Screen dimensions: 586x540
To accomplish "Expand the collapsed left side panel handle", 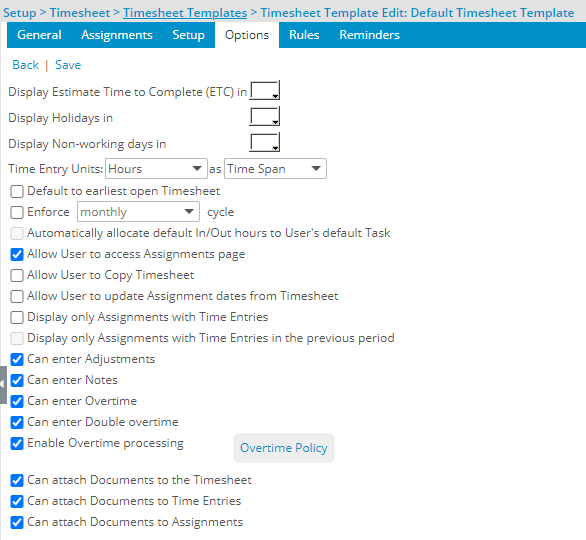I will click(3, 385).
